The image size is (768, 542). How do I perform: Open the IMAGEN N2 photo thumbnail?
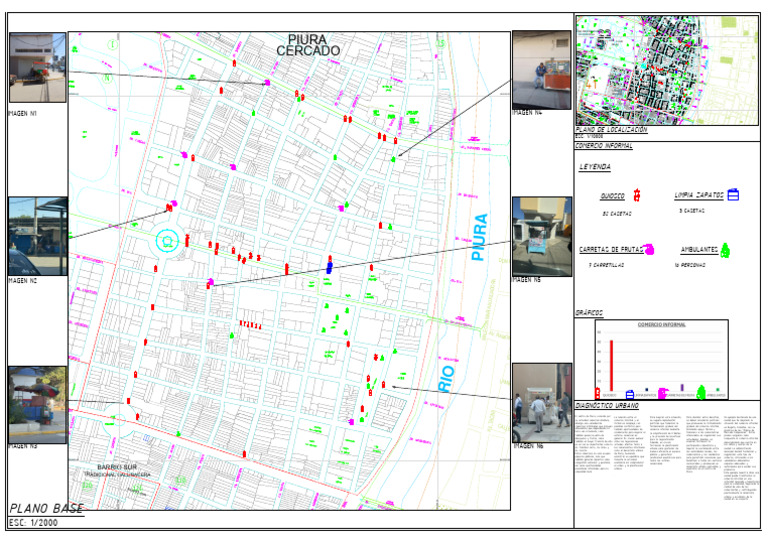pyautogui.click(x=38, y=236)
